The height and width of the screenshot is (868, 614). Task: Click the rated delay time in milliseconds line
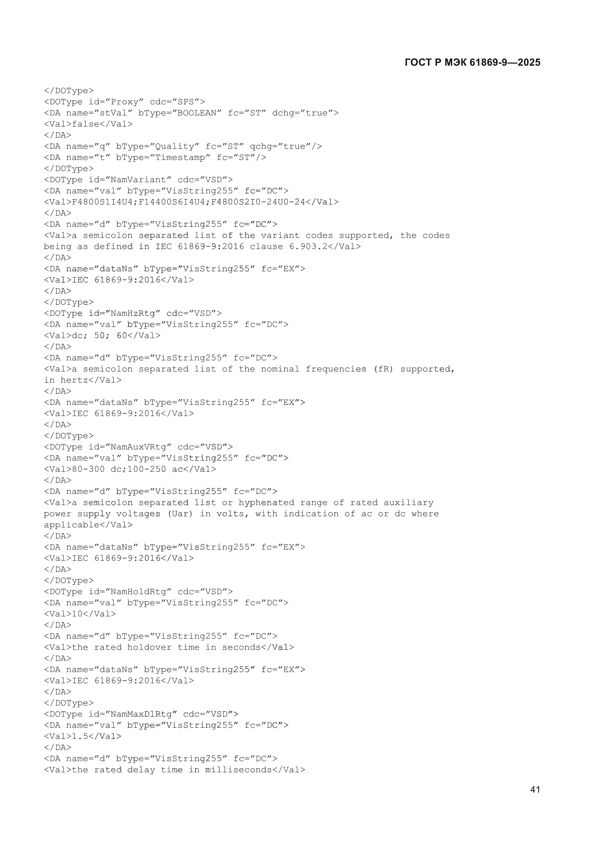[x=175, y=770]
